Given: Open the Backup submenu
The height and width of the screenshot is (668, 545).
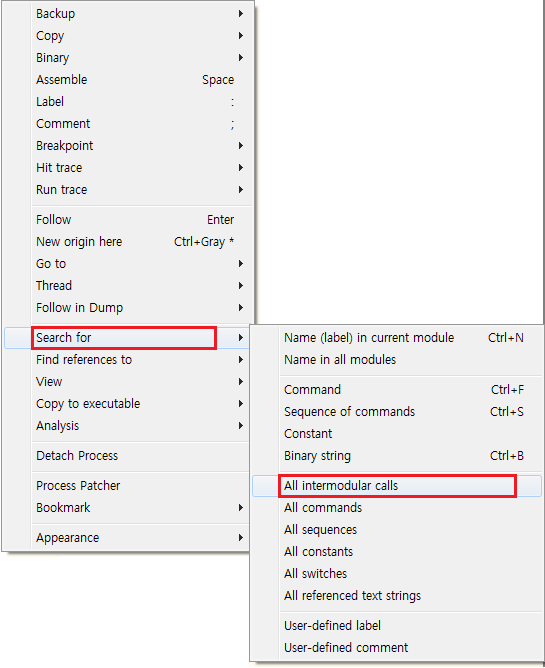Looking at the screenshot, I should tap(127, 14).
